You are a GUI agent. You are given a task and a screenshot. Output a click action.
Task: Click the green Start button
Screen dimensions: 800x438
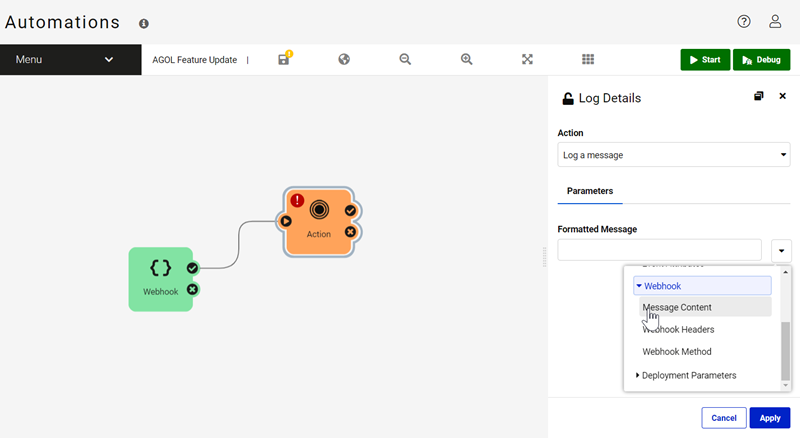pos(705,60)
